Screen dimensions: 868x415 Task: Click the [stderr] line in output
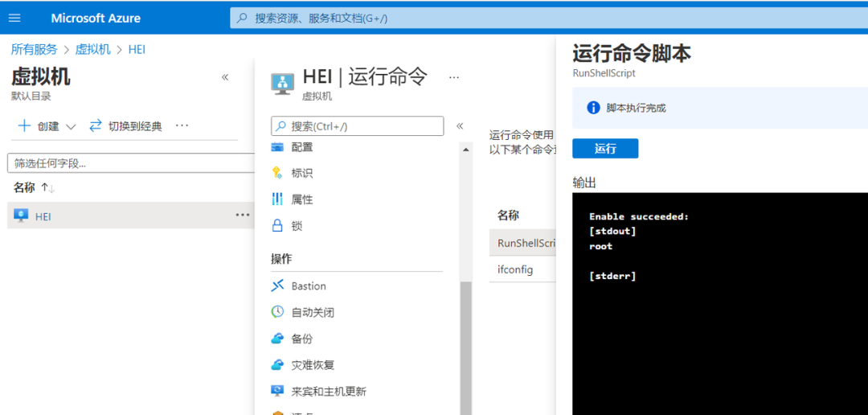[x=612, y=275]
